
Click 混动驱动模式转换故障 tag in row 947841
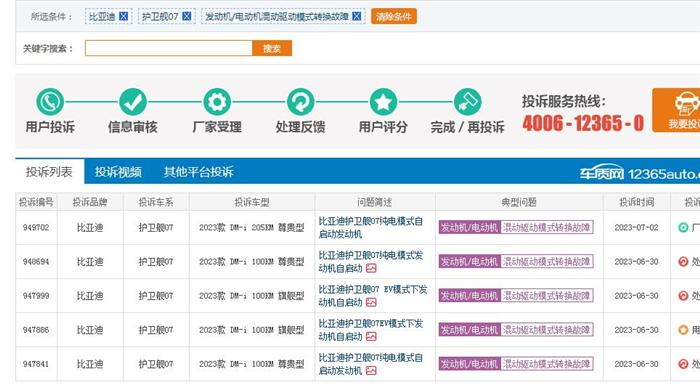pyautogui.click(x=547, y=364)
